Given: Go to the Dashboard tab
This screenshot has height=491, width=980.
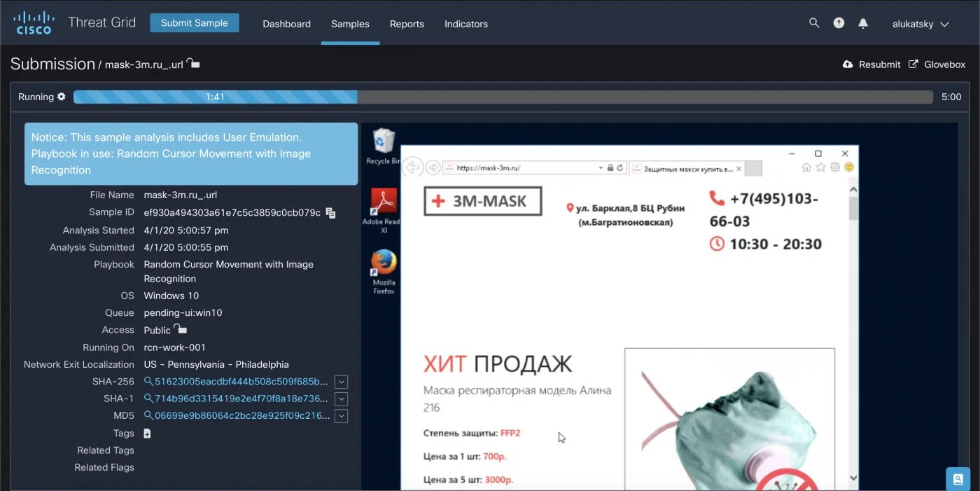Looking at the screenshot, I should point(286,24).
